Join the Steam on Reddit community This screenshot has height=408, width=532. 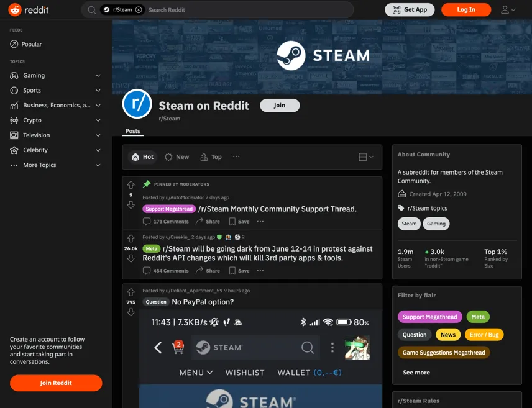[280, 105]
